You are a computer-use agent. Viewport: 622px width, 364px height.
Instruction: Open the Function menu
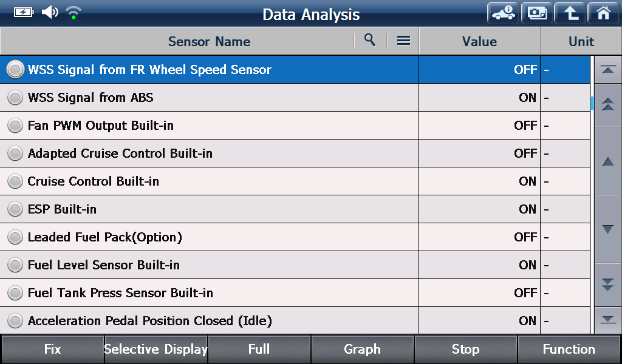point(569,349)
